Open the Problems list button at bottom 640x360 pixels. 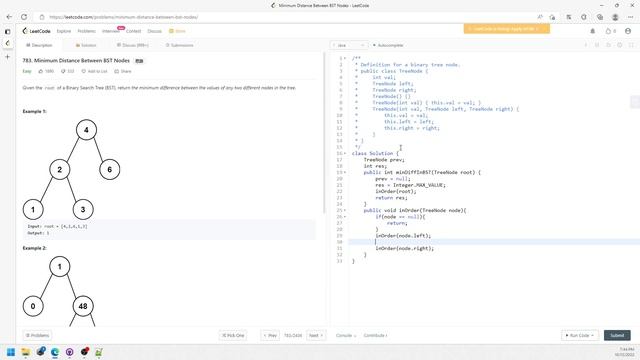pos(37,336)
